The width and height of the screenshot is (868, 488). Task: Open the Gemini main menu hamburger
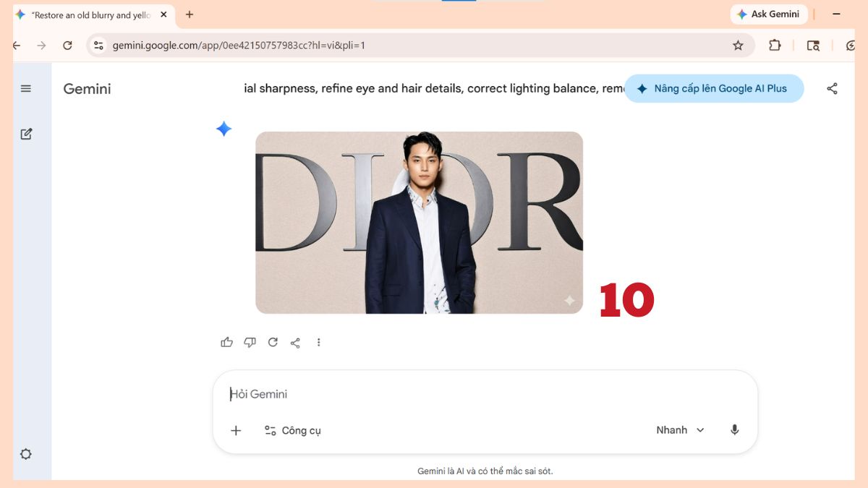point(26,89)
